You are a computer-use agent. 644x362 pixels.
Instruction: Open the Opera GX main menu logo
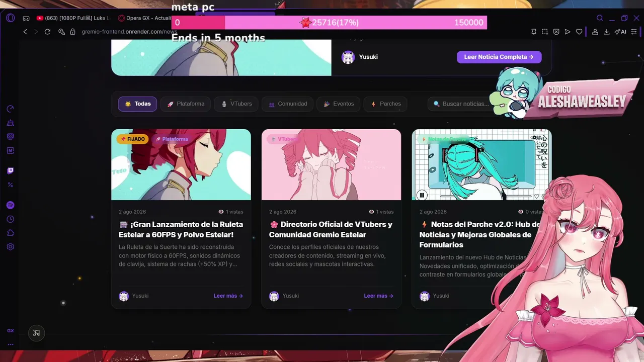click(x=11, y=18)
